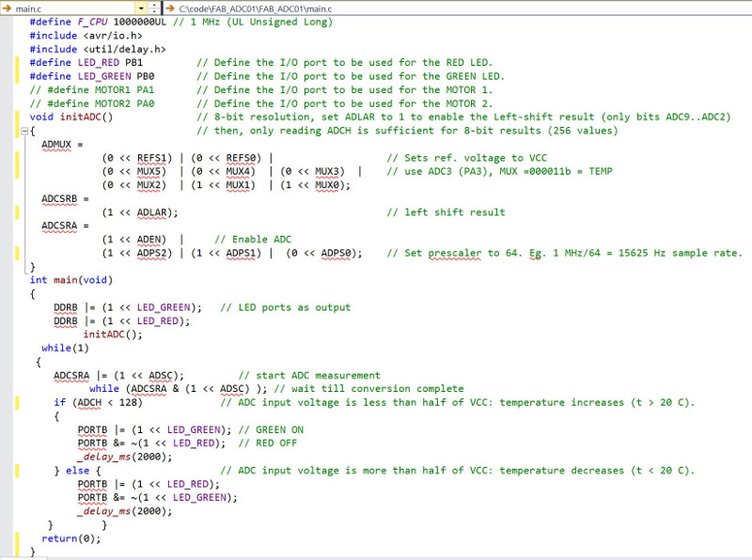Click the 'left shift result' comment
Image resolution: width=752 pixels, height=560 pixels.
click(x=446, y=212)
